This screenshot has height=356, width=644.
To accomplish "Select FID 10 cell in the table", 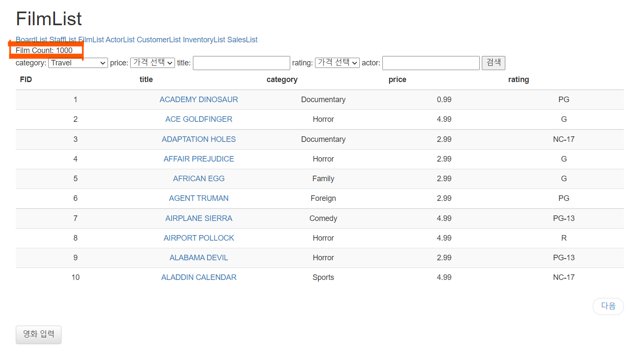I will click(76, 277).
